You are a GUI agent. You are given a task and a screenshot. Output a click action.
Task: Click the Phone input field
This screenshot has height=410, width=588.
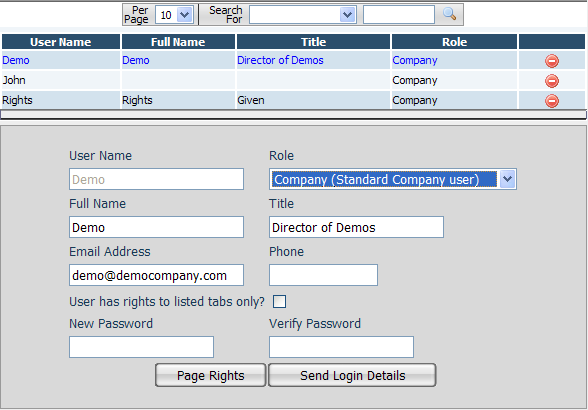[x=323, y=275]
